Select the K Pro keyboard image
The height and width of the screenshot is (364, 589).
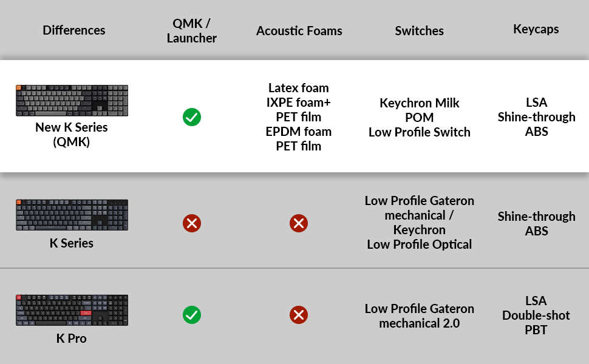tap(72, 311)
